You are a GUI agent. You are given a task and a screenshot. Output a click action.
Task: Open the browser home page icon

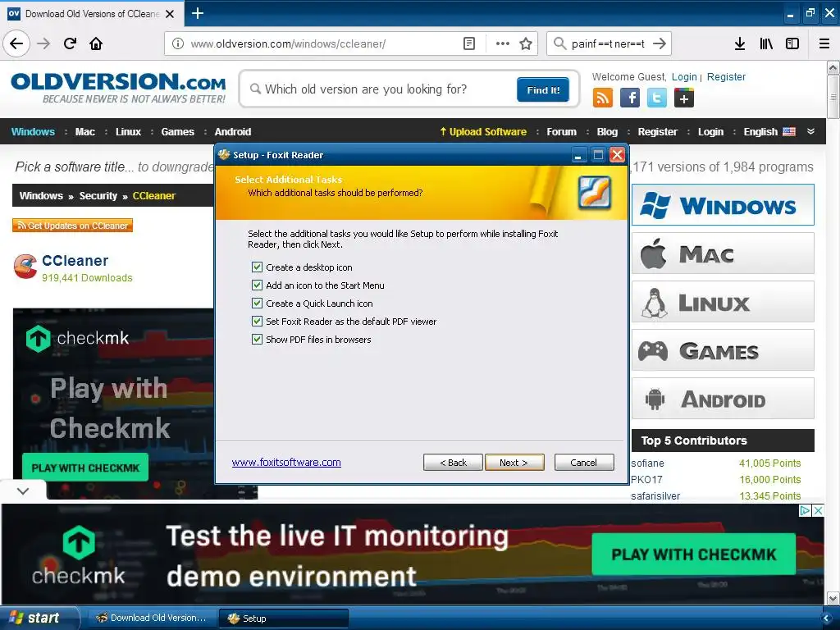click(x=96, y=43)
